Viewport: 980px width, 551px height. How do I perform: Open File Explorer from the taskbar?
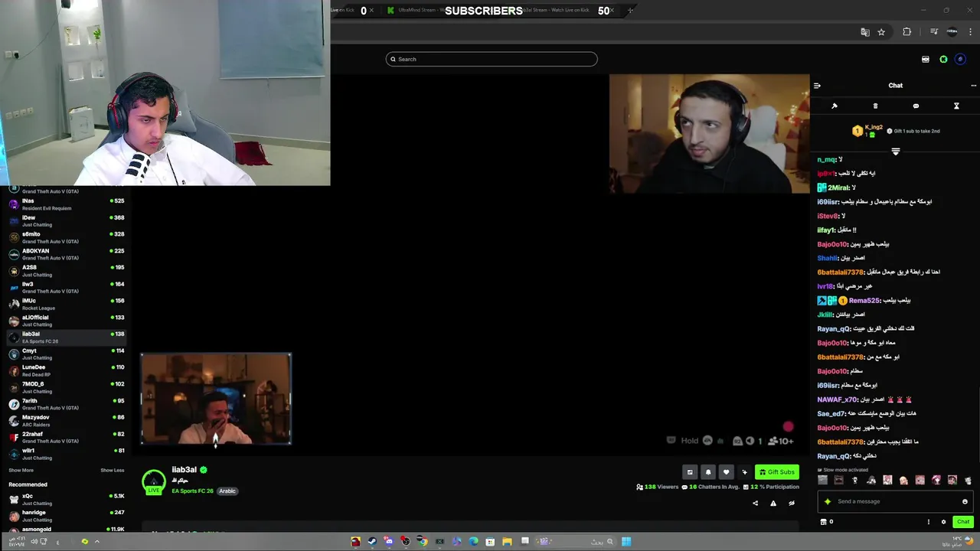tap(507, 542)
